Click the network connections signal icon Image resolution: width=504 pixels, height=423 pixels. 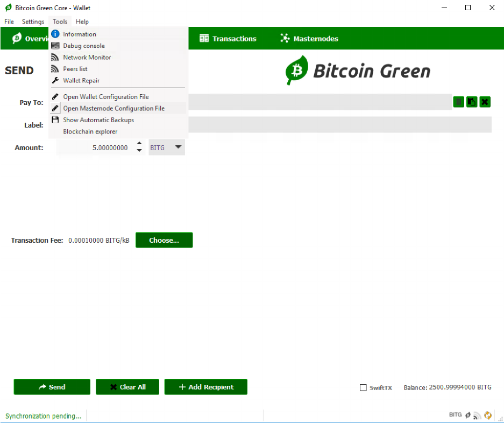point(477,415)
